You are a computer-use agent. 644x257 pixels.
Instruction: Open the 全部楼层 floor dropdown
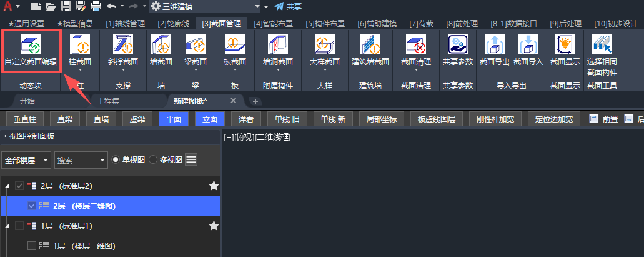pos(26,160)
